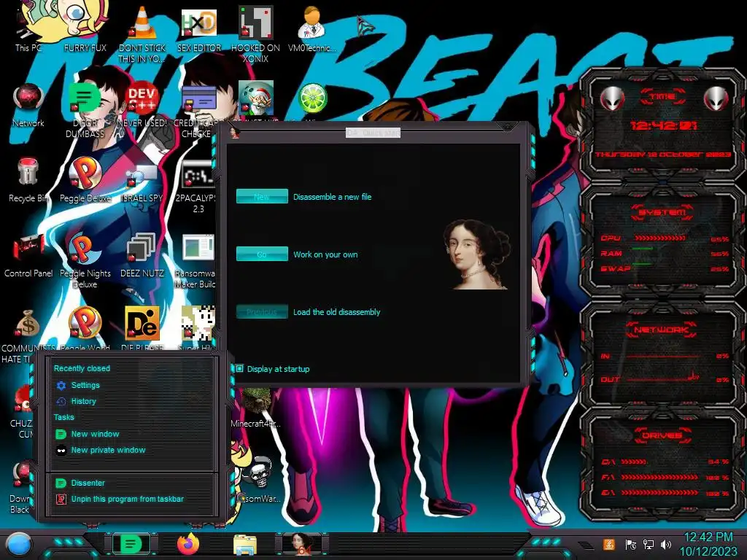Open the yellow De icon labeled DIE PLEASE

point(142,324)
